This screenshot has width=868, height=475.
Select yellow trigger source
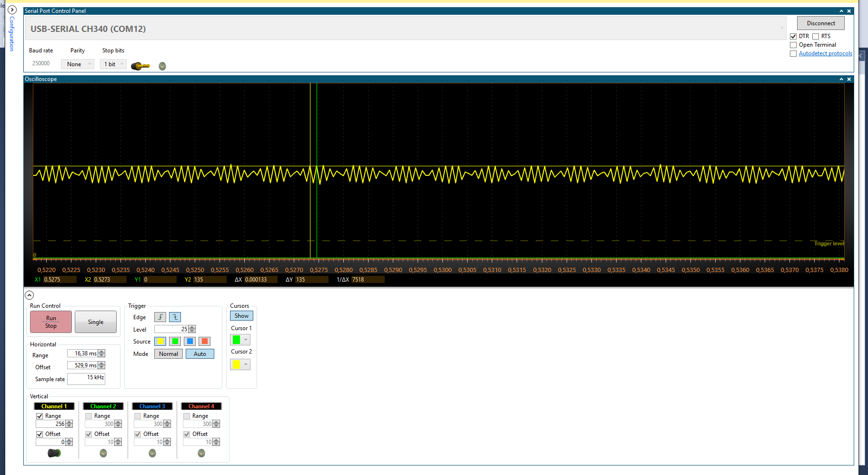[160, 341]
